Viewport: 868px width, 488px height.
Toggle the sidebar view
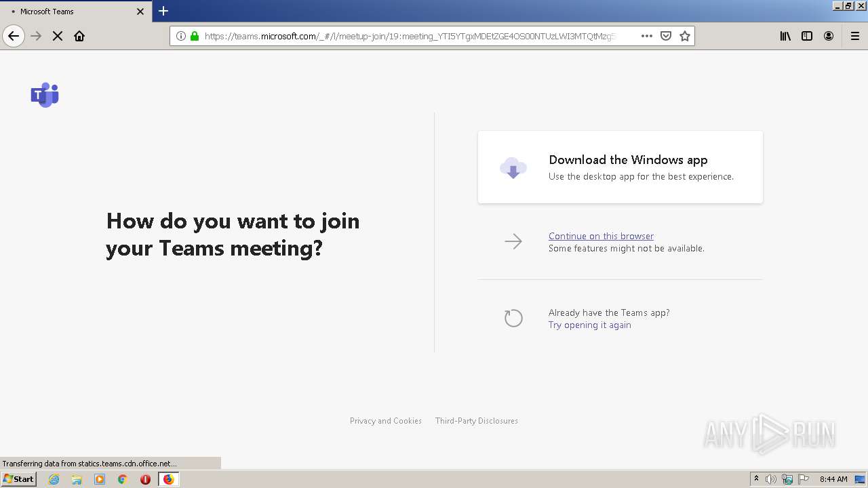click(x=807, y=36)
